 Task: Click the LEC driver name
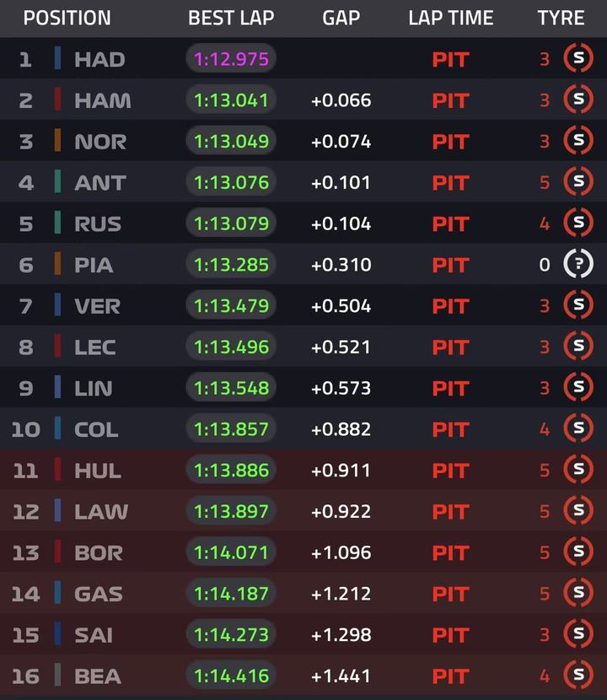[95, 347]
